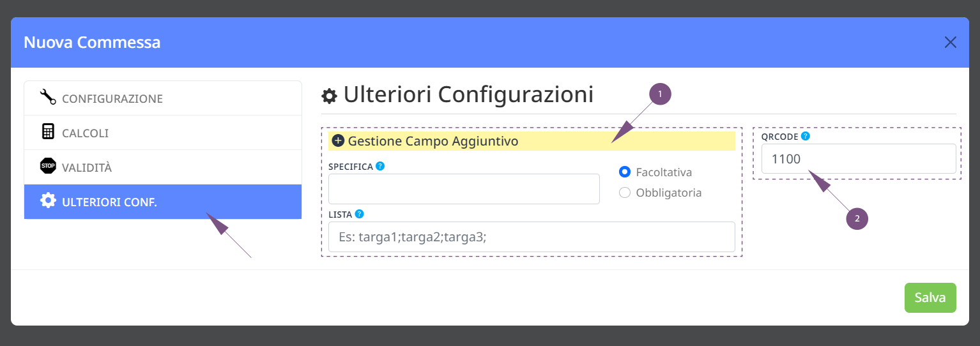Focus the Specifica text field

click(464, 189)
